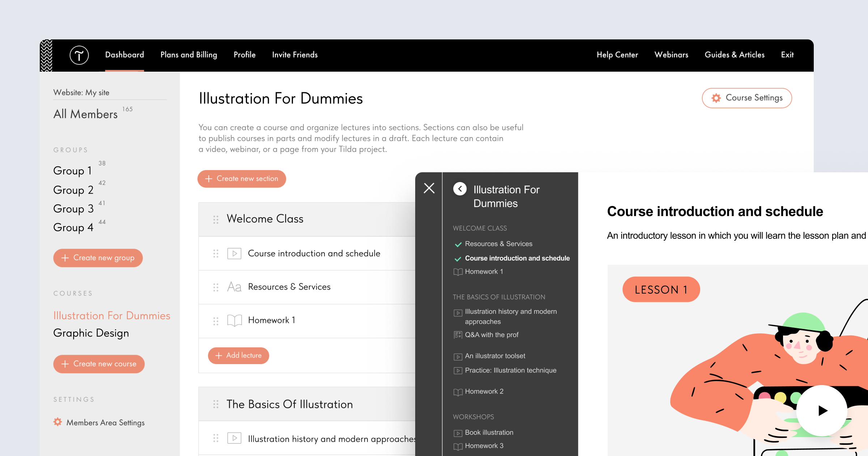Screen dimensions: 868x456
Task: Click Members Area Settings gear icon
Action: 58,422
